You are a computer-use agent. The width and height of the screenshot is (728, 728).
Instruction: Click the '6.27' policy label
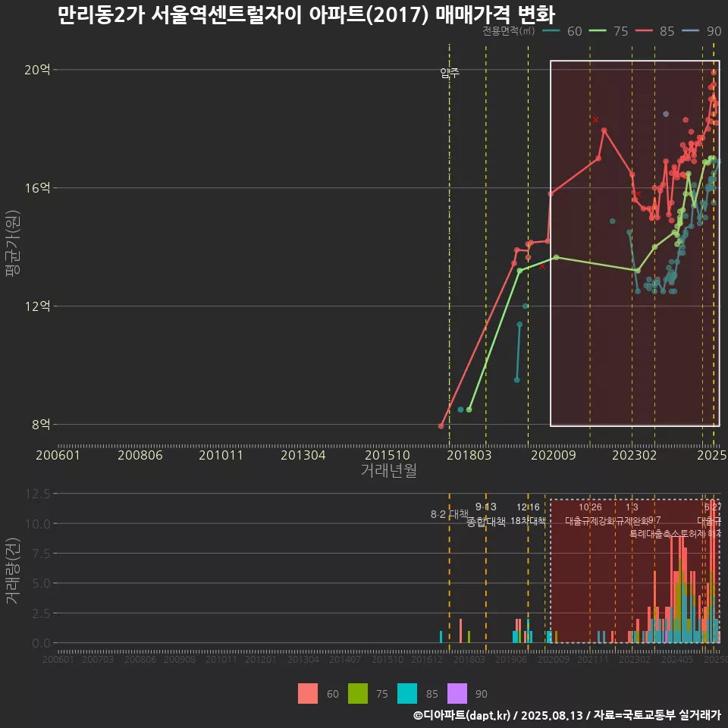(713, 507)
